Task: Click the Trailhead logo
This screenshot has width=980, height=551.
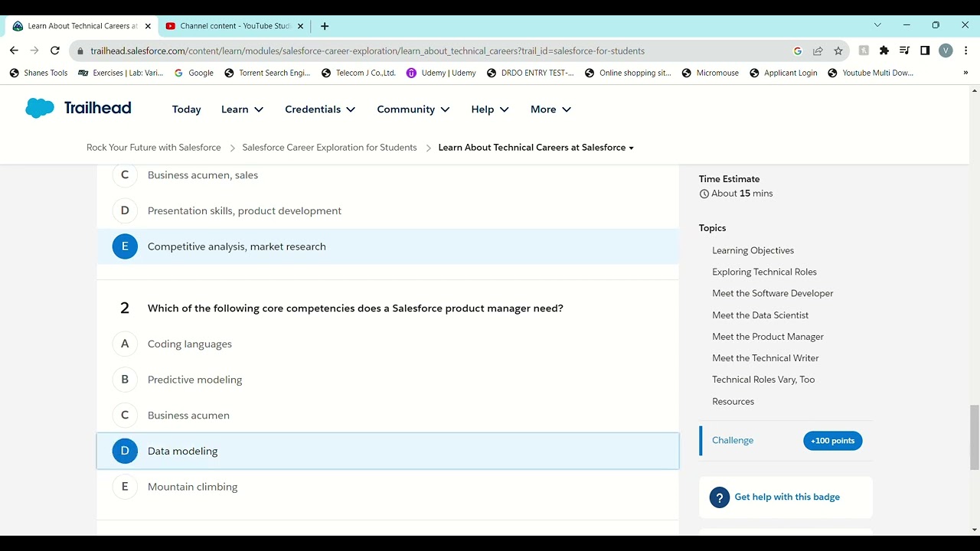Action: point(78,108)
